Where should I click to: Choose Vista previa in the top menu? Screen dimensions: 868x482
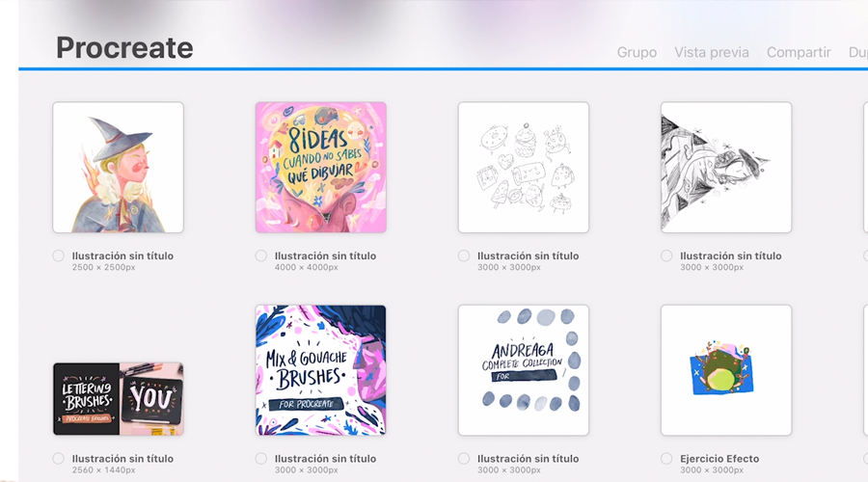pos(711,52)
